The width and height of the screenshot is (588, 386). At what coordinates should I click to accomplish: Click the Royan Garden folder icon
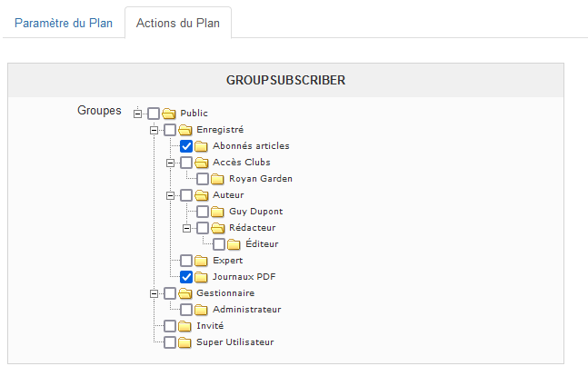point(218,179)
